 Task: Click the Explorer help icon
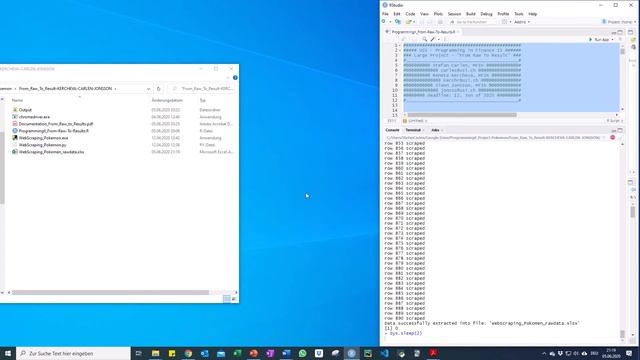(235, 78)
